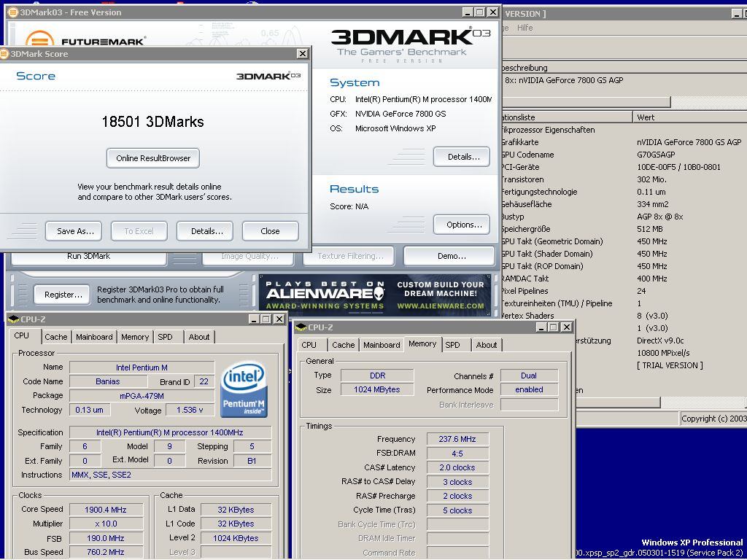Select GPU Codename row value G70GSAGP
Image resolution: width=747 pixels, height=560 pixels.
(x=656, y=155)
